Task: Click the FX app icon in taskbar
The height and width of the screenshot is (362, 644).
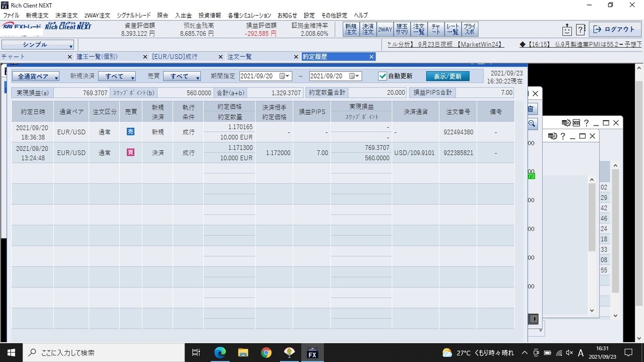Action: tap(312, 352)
